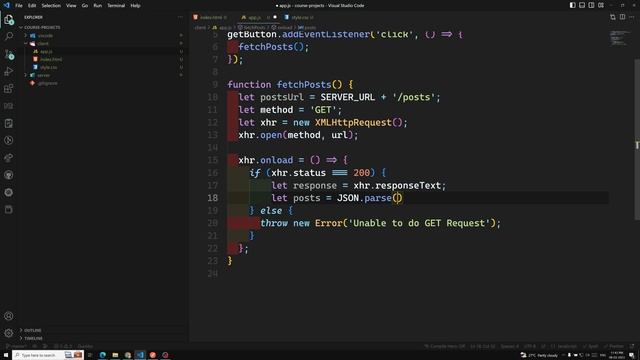Click the Windows taskbar search box
Screen dimensions: 640x360
[48, 355]
